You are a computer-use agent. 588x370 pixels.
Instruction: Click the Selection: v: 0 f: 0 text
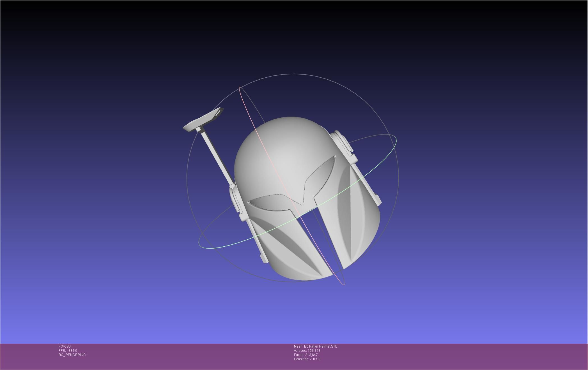click(307, 359)
